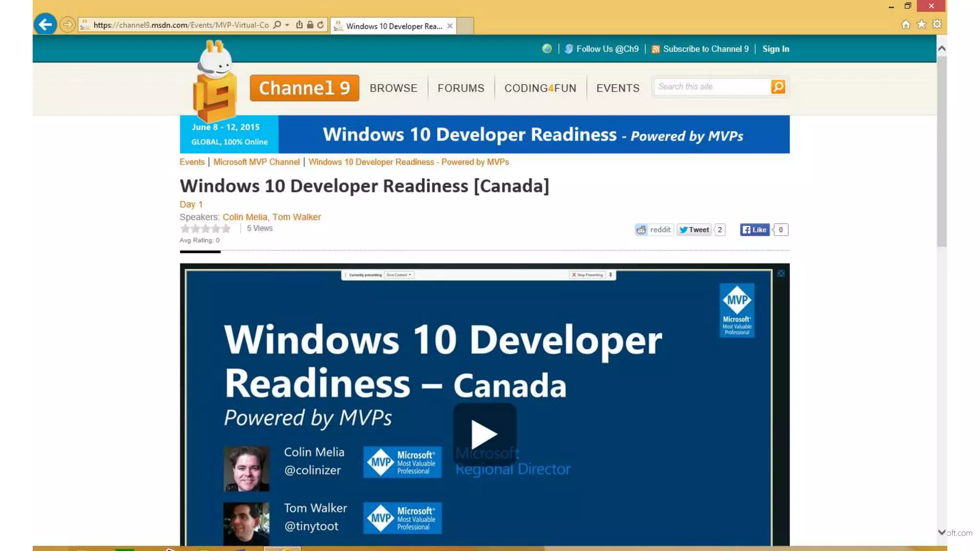Click the URL text in address bar
The height and width of the screenshot is (551, 980).
tap(181, 25)
